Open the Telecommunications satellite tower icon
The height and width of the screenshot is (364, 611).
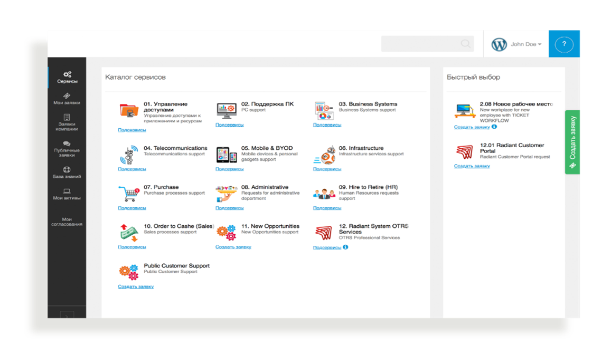pos(128,155)
